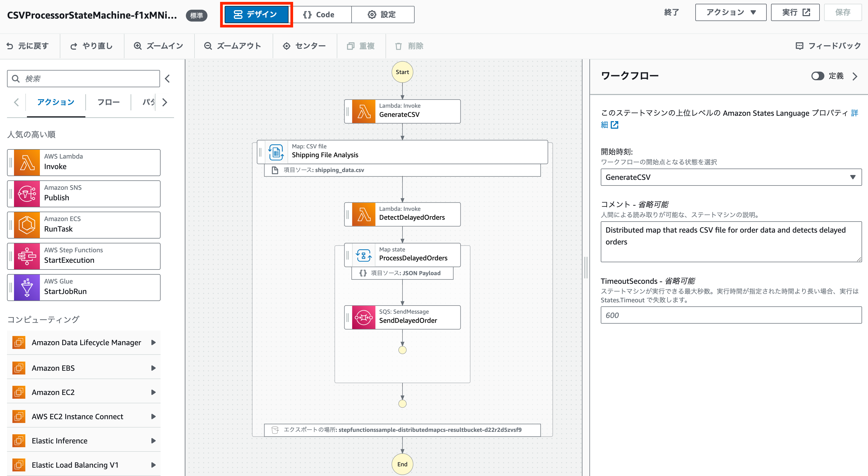This screenshot has width=868, height=476.
Task: Expand Amazon Data Lifecycle Manager category
Action: coord(153,342)
